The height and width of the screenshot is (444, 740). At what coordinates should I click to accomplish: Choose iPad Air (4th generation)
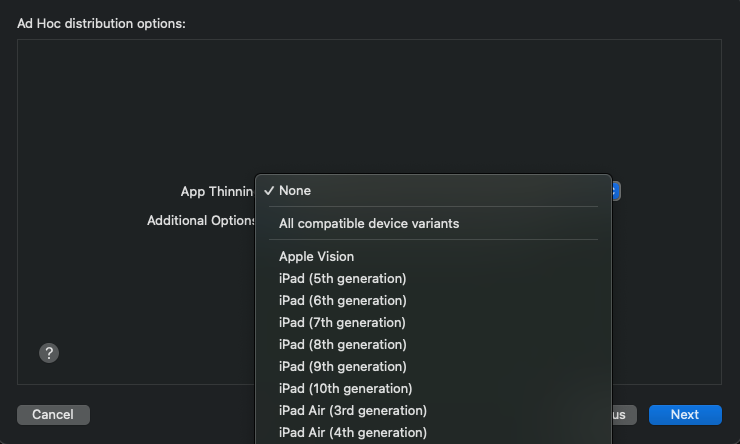tap(353, 432)
